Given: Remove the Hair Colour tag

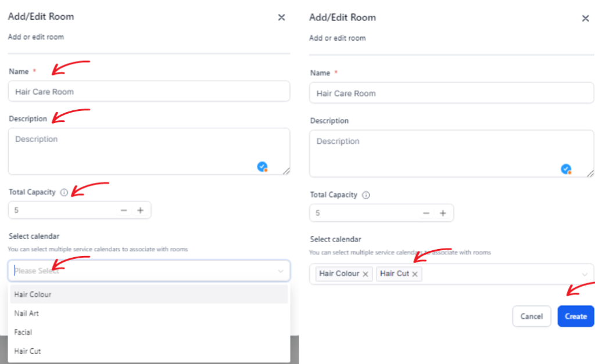Looking at the screenshot, I should click(365, 274).
